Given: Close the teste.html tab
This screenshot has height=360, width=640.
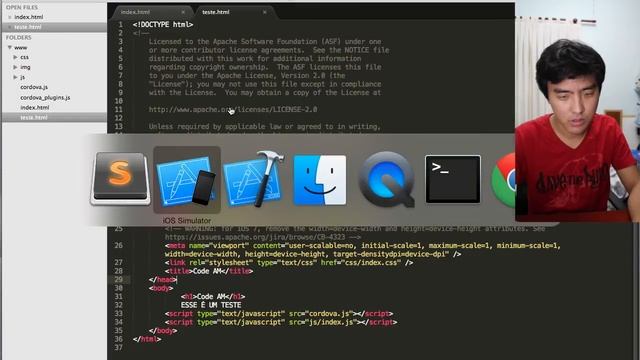Looking at the screenshot, I should (264, 12).
